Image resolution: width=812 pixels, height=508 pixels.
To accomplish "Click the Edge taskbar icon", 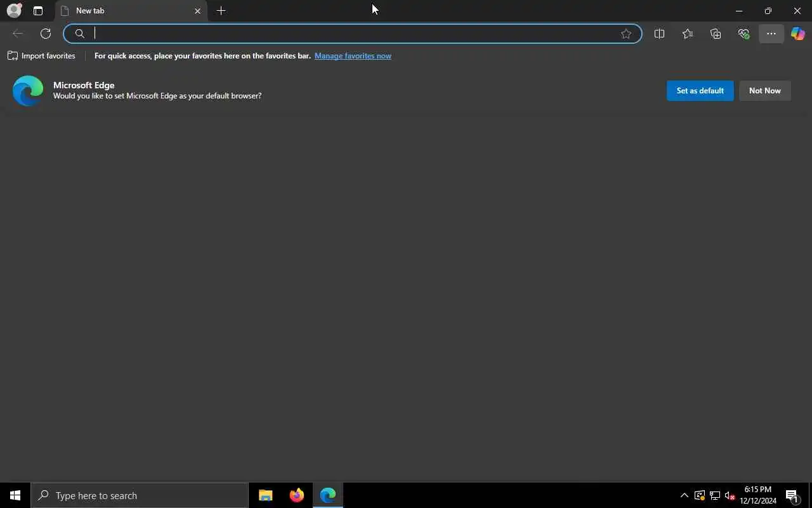I will pos(328,495).
